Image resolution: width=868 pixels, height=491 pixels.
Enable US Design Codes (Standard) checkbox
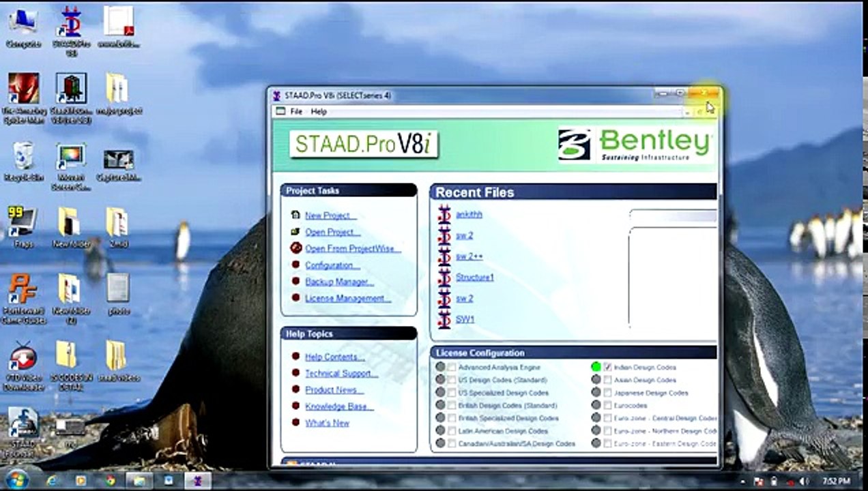coord(452,380)
